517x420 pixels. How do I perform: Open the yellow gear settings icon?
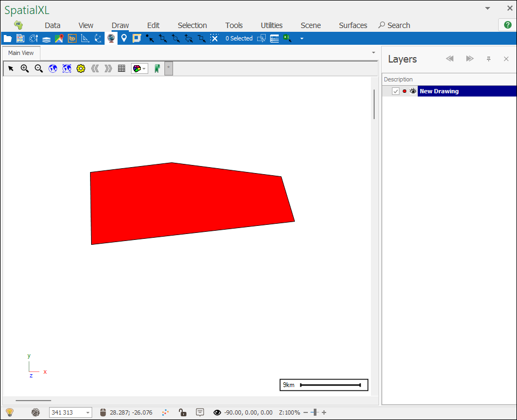click(x=81, y=68)
